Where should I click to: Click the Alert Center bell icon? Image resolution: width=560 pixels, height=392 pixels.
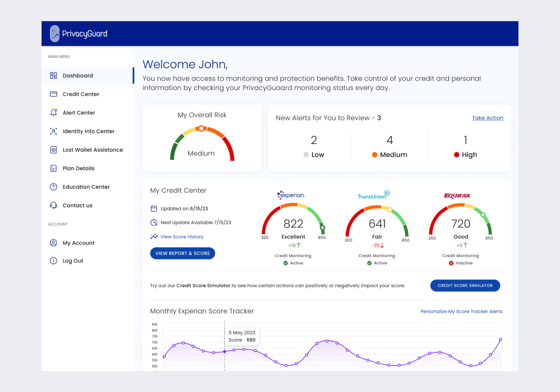point(53,113)
